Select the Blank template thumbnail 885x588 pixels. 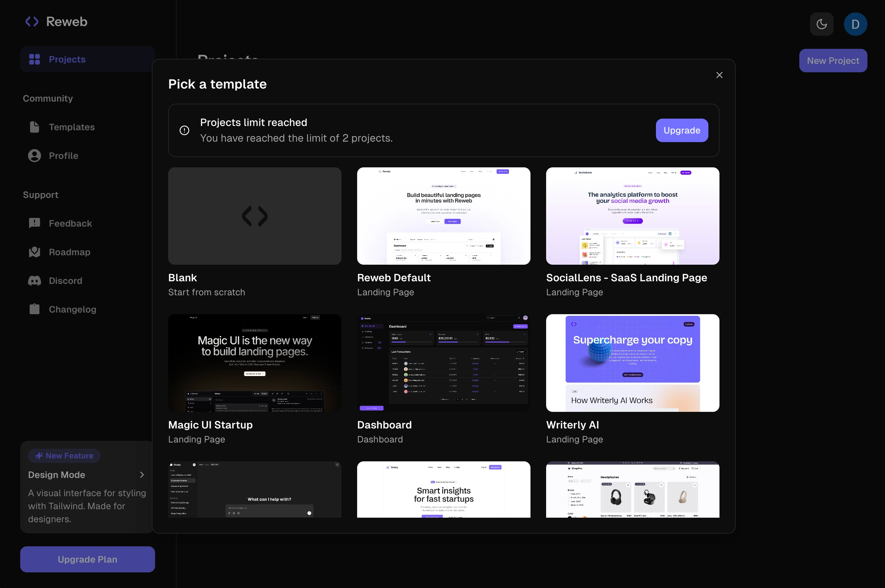pyautogui.click(x=255, y=216)
